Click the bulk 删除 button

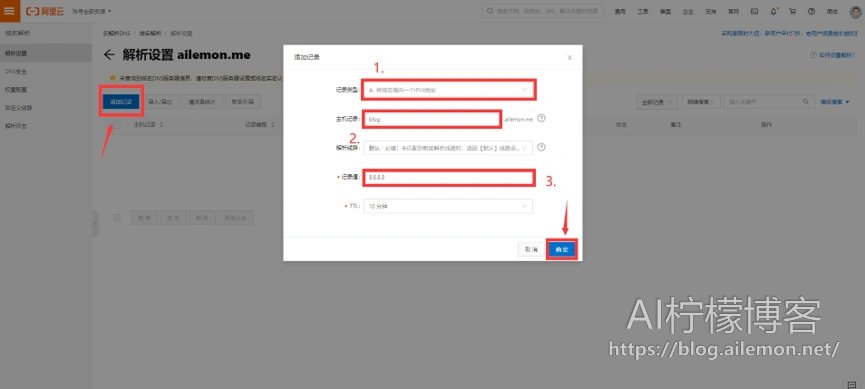point(202,218)
